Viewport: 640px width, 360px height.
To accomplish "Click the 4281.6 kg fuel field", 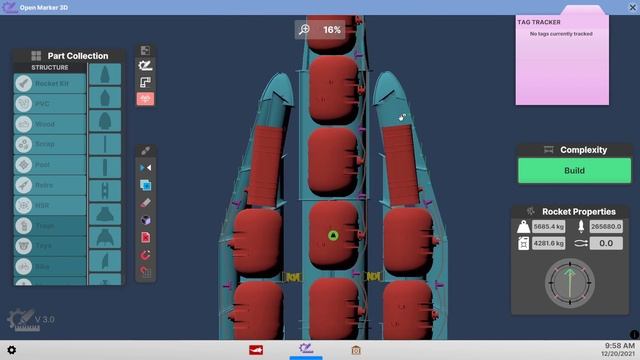I will pyautogui.click(x=549, y=244).
